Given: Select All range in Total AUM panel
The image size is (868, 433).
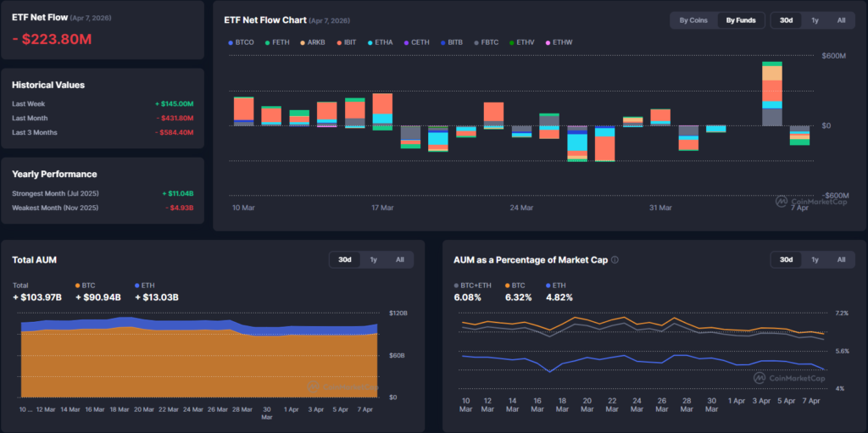Looking at the screenshot, I should (x=399, y=259).
